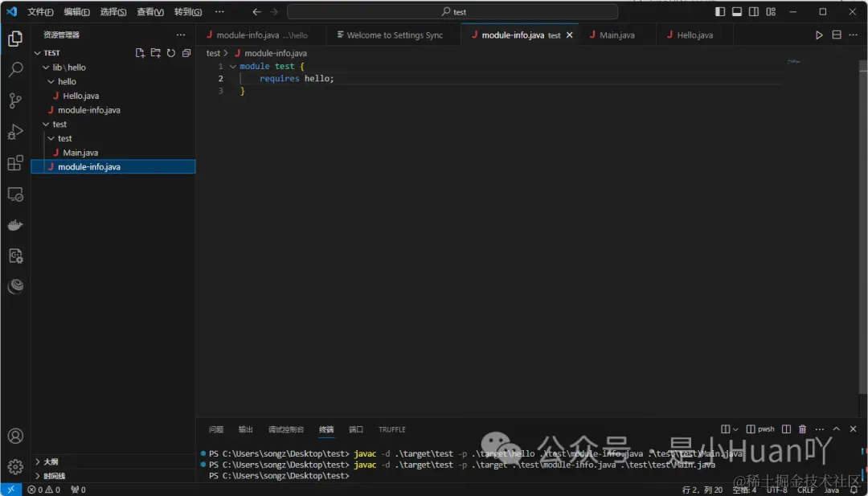Screen dimensions: 868x496
Task: Kill the terminal with trash icon
Action: [x=803, y=429]
